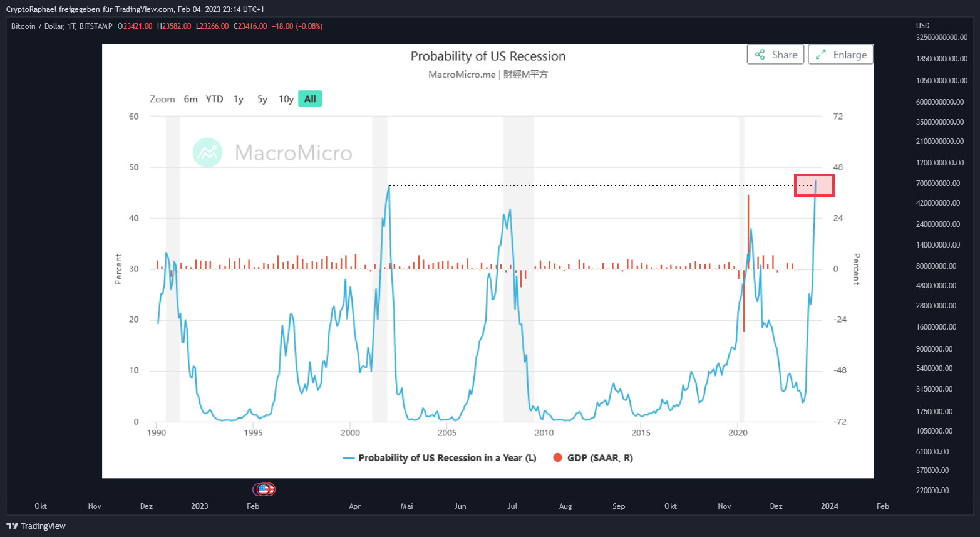Enlarge the MacroMicro chart

point(840,55)
